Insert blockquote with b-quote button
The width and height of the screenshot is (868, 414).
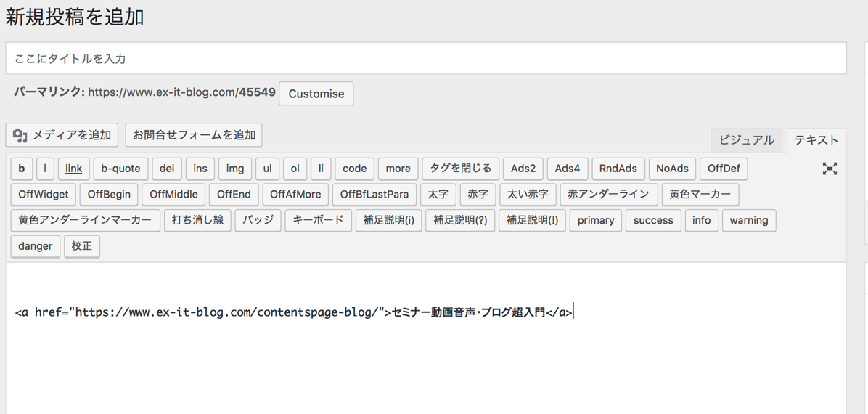click(120, 169)
